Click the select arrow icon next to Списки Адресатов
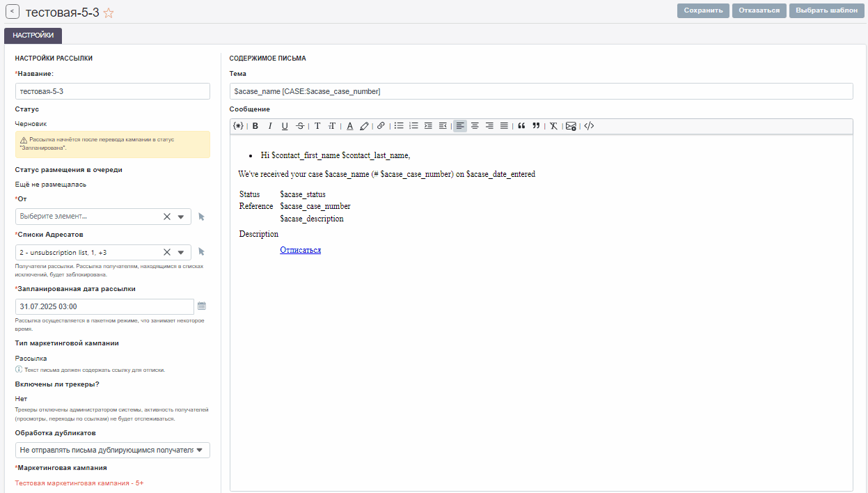Viewport: 868px width, 493px height. (201, 251)
